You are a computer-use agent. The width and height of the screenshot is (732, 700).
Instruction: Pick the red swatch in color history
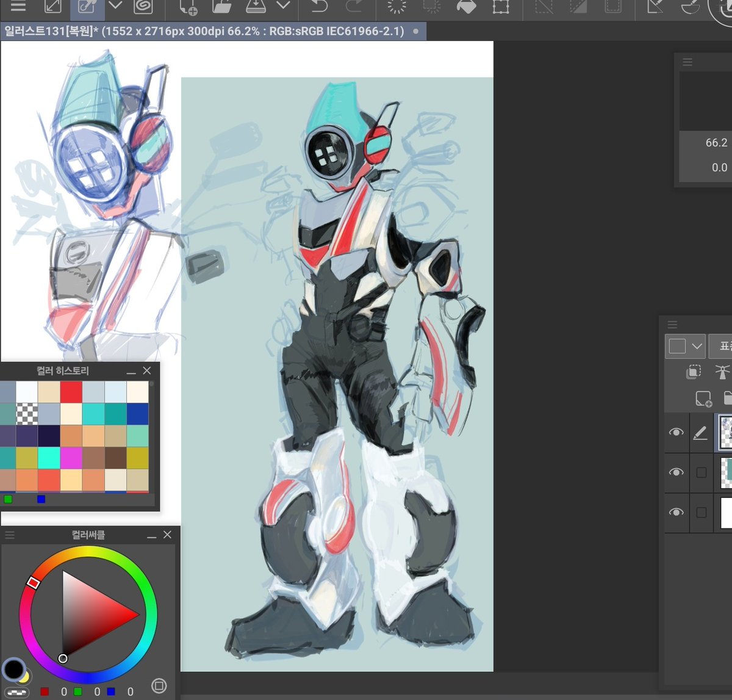point(71,392)
